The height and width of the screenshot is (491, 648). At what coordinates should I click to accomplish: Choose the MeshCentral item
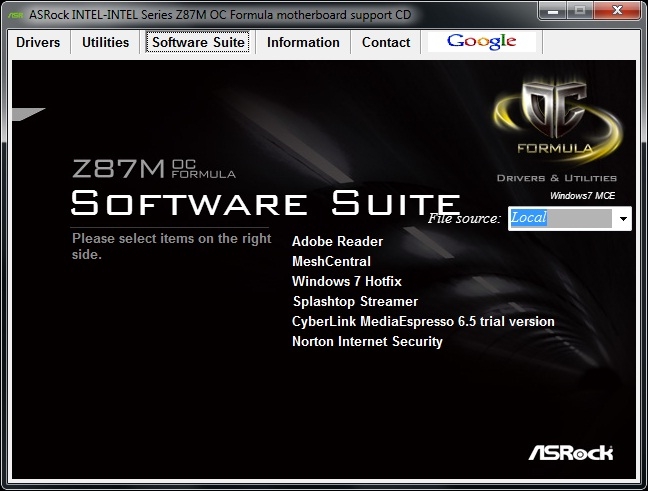331,261
